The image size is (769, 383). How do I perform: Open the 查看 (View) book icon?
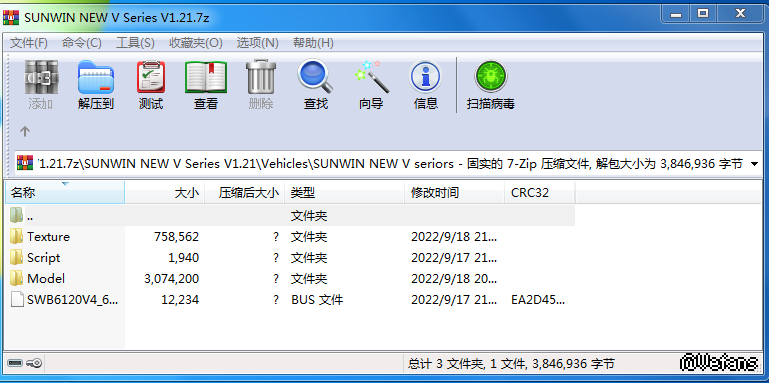205,85
